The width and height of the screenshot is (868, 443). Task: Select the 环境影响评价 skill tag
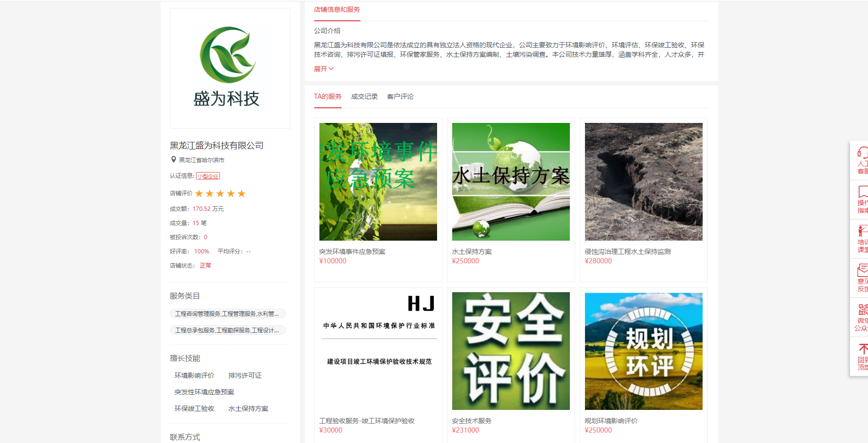(x=194, y=375)
